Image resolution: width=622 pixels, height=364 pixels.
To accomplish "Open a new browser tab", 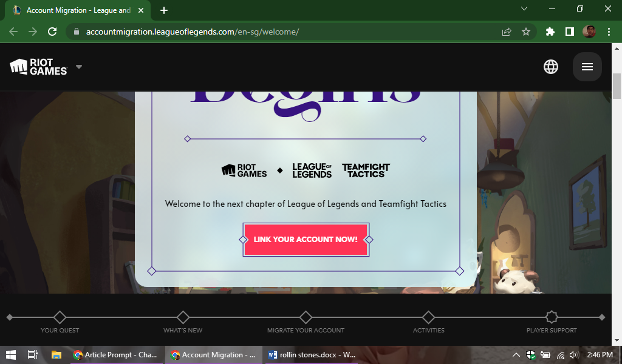I will (164, 10).
